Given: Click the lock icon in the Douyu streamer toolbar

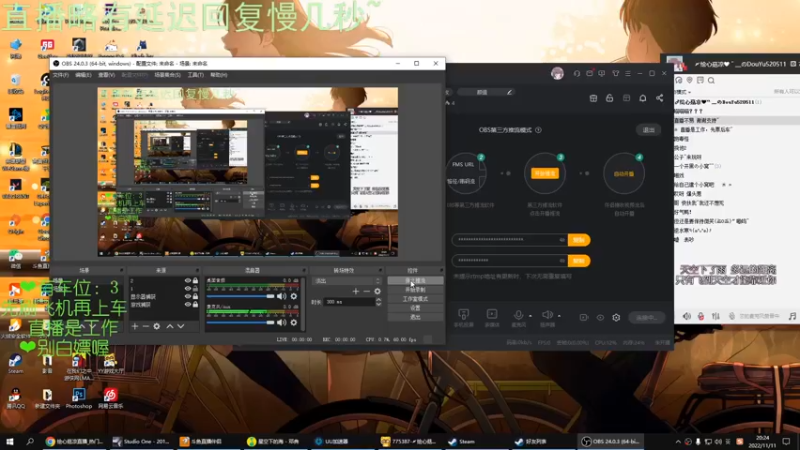Looking at the screenshot, I should coord(609,98).
